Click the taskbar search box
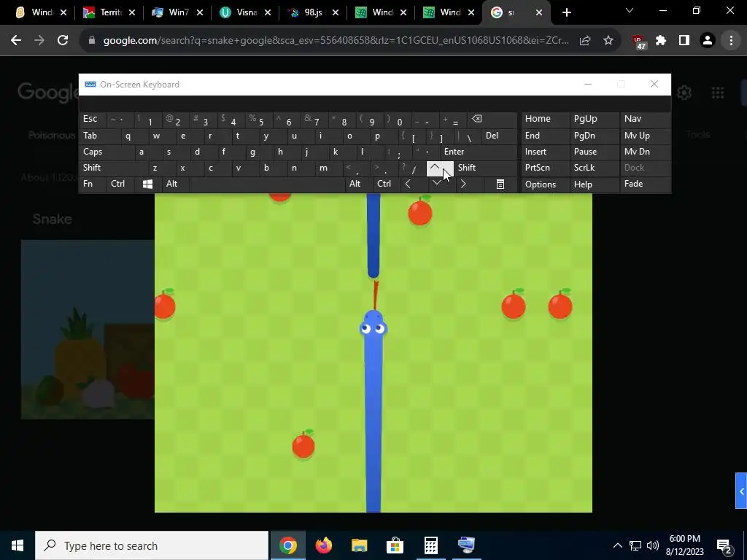Viewport: 747px width, 560px height. click(152, 545)
